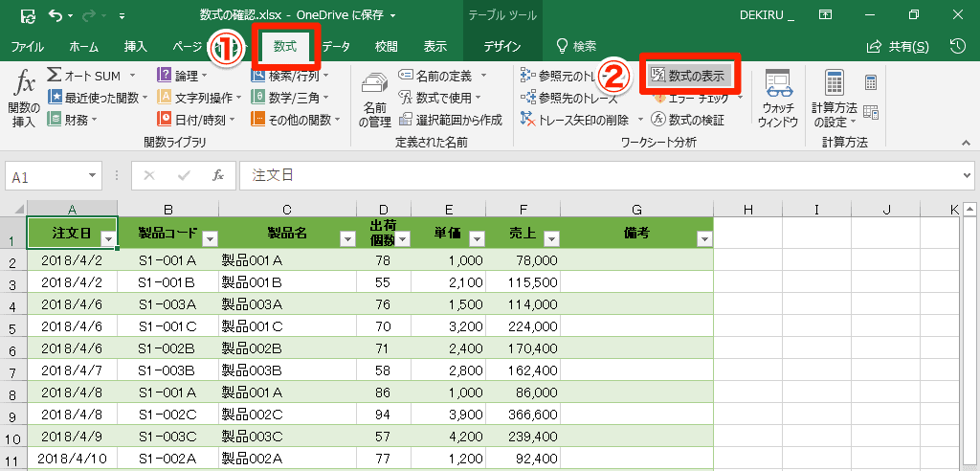Click Remove Arrows (トレース矢印の削除)
This screenshot has width=980, height=471.
581,119
